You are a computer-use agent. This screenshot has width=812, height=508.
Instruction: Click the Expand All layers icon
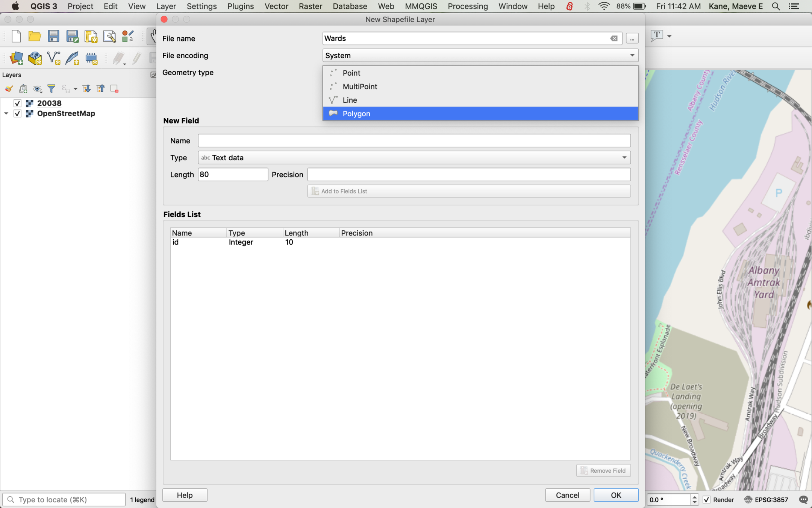86,88
